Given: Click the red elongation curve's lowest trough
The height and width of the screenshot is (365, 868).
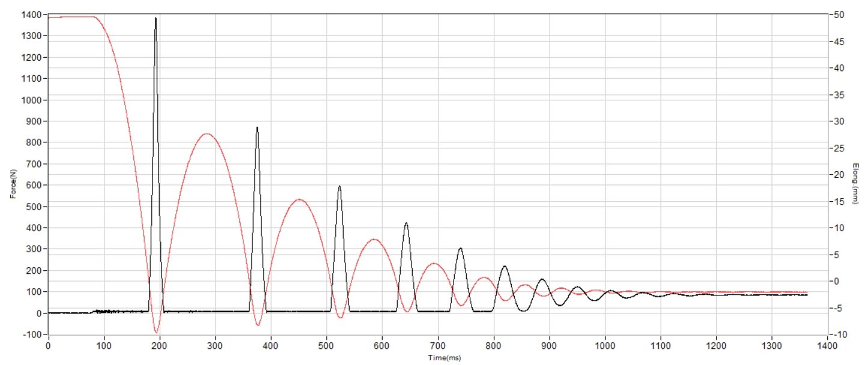Looking at the screenshot, I should coord(156,332).
